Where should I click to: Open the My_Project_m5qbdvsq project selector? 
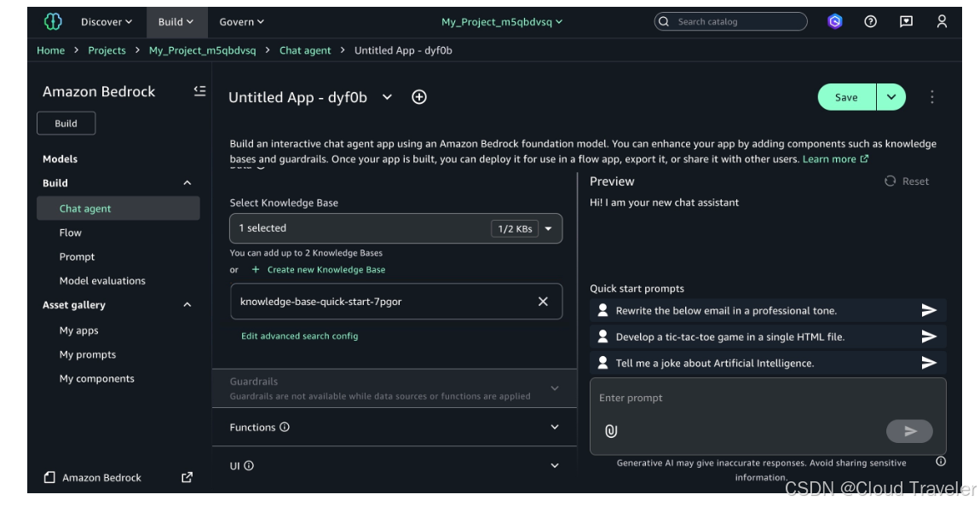[502, 22]
